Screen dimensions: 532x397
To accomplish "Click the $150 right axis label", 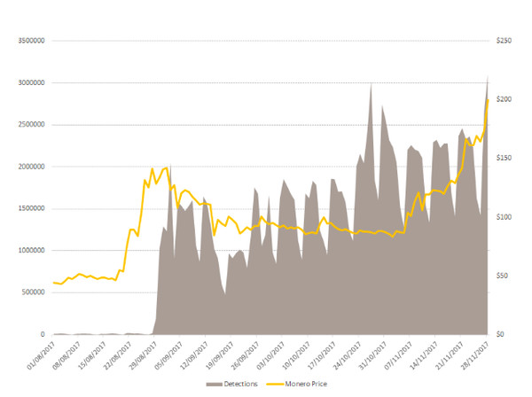I will 504,158.
